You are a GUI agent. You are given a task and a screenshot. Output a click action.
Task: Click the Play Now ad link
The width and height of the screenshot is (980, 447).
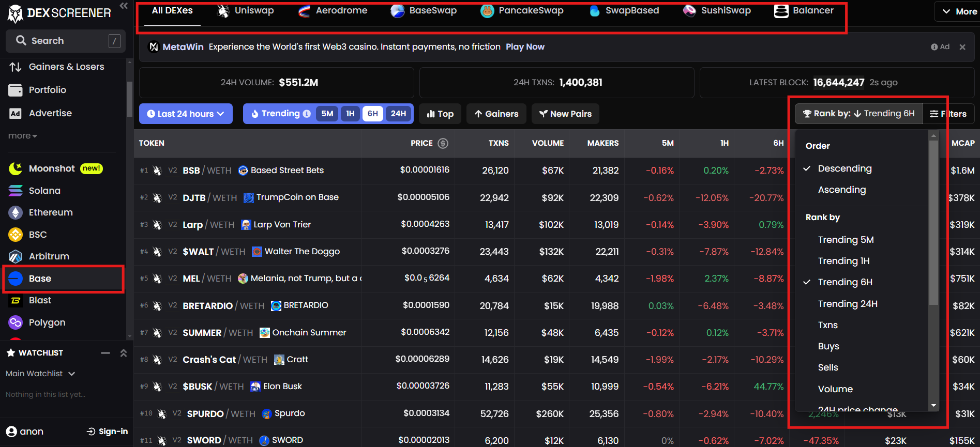pyautogui.click(x=525, y=47)
